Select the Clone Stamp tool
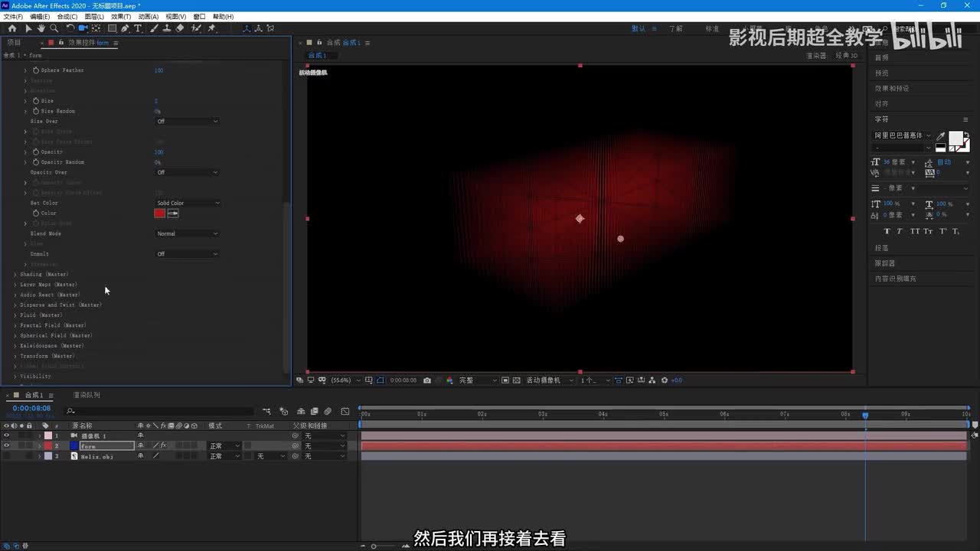980x551 pixels. click(166, 28)
